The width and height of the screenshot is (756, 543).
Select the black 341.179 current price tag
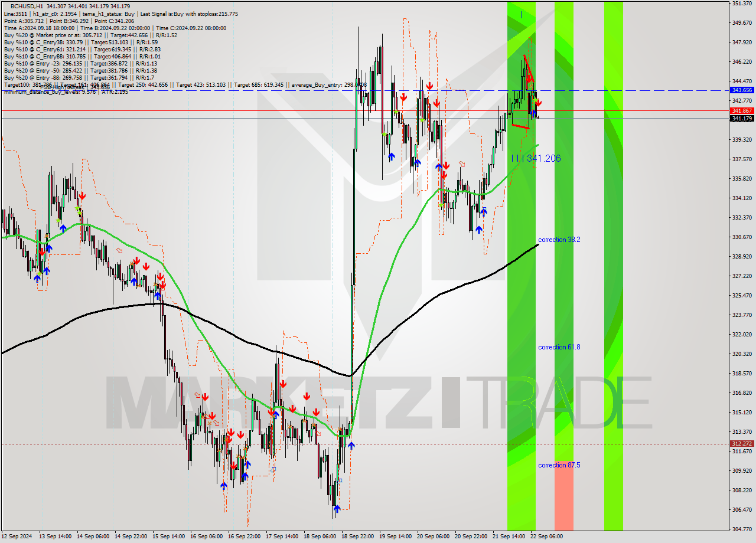coord(742,118)
